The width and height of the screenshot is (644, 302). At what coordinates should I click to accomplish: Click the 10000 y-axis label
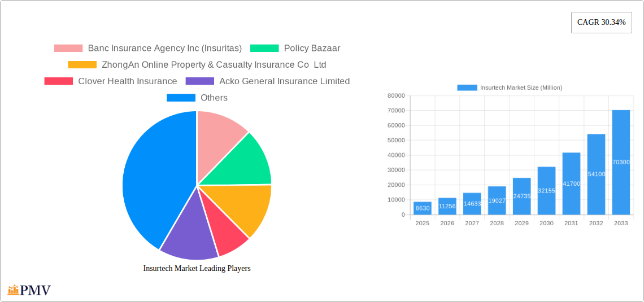pos(397,200)
